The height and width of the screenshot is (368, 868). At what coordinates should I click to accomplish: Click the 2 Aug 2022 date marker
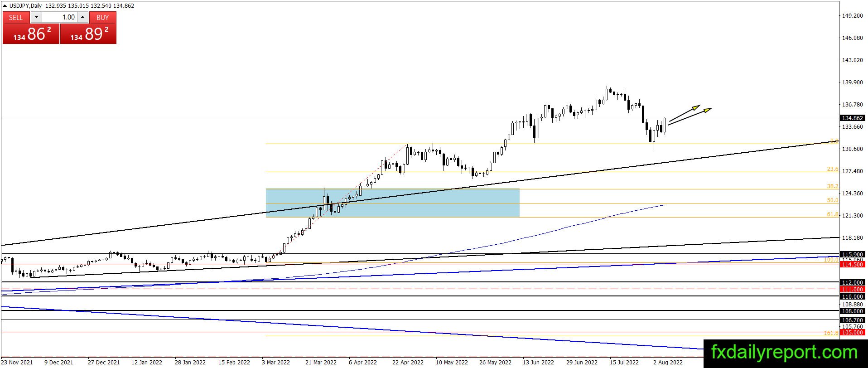(x=668, y=362)
